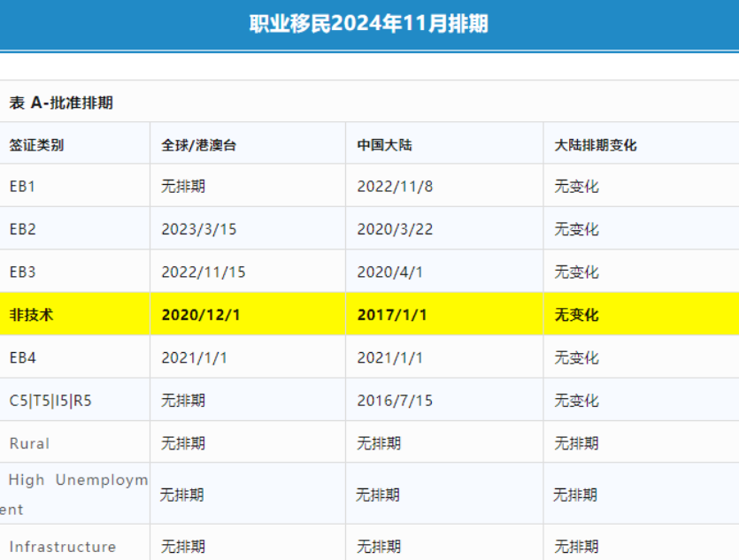Click 无变化 in the EB1 row
Image resolution: width=739 pixels, height=560 pixels.
coord(576,187)
